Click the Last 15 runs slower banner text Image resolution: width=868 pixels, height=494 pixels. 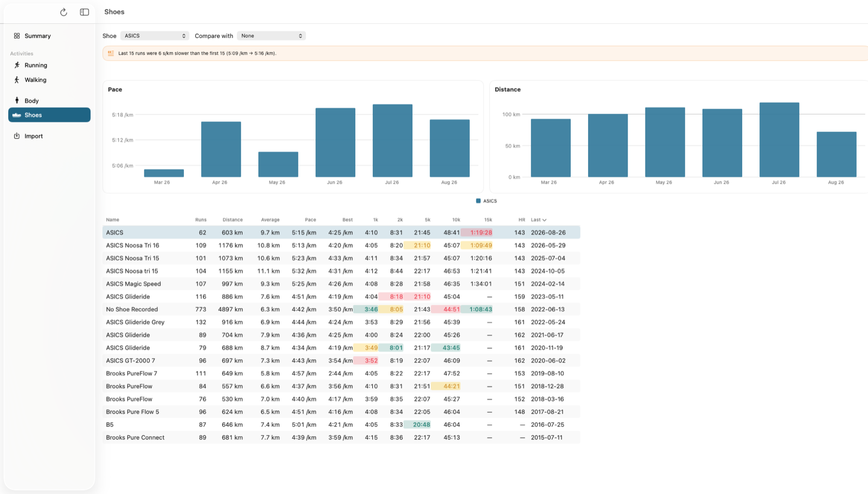tap(197, 53)
